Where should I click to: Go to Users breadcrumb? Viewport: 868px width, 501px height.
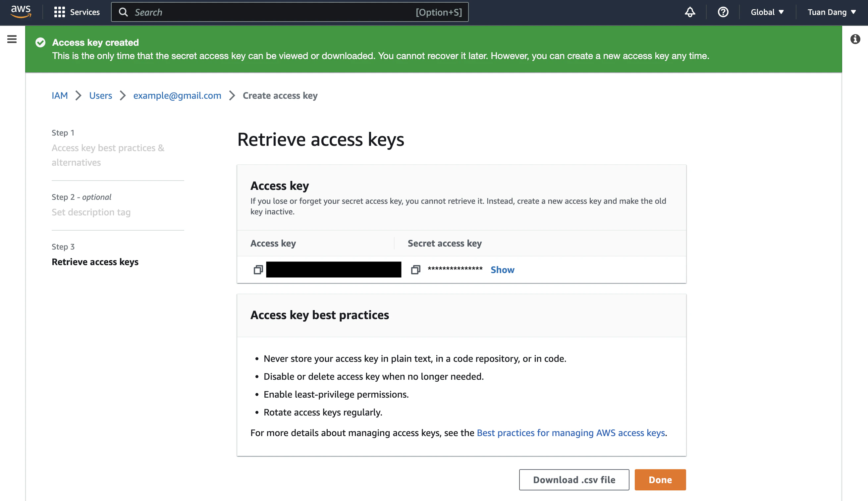tap(100, 95)
